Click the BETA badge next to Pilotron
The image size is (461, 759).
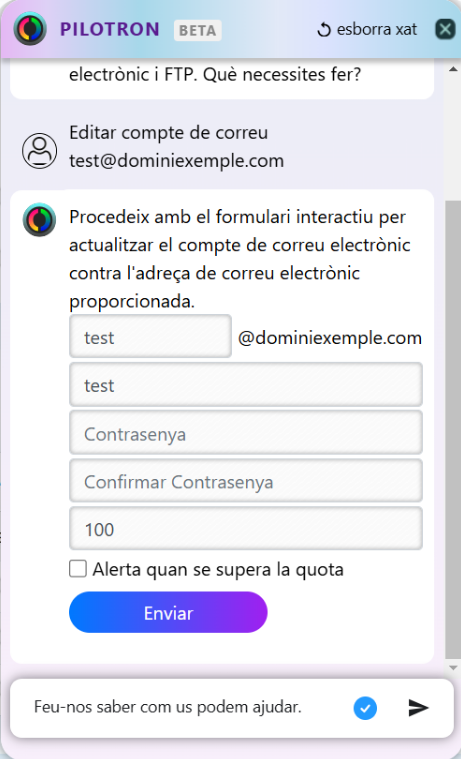click(x=198, y=30)
